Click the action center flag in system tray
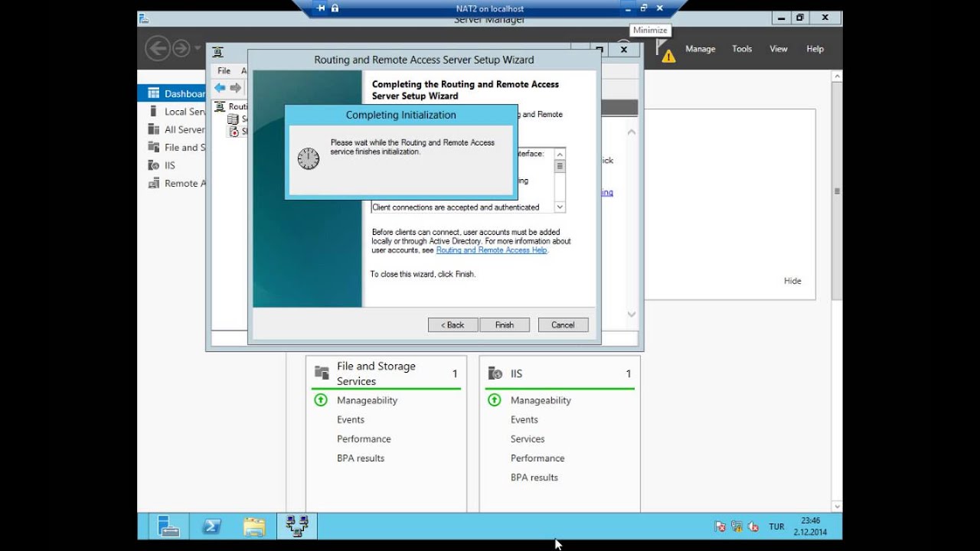Screen dimensions: 980x551 click(x=720, y=527)
